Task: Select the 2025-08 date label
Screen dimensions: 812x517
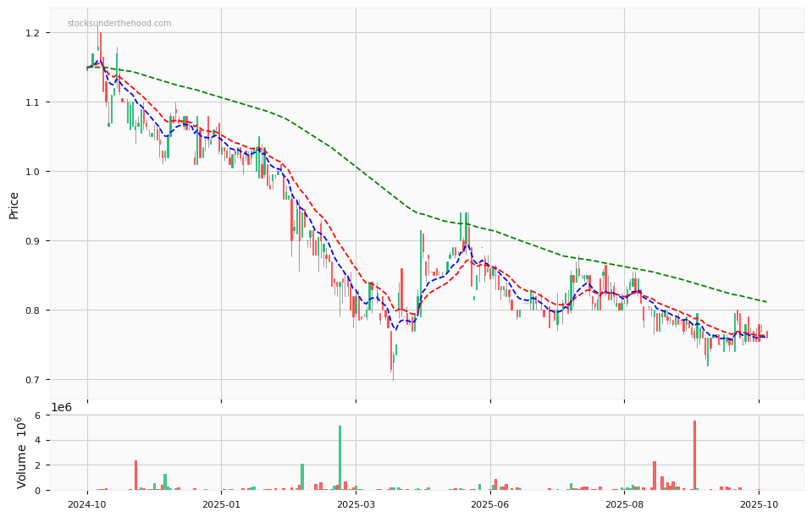Action: pos(624,505)
